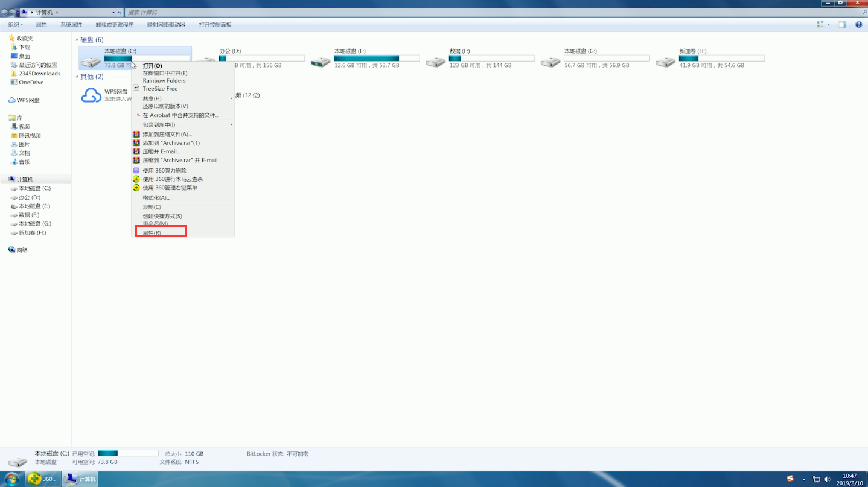
Task: Select the 数据 (F:) drive in main pane
Action: (480, 58)
